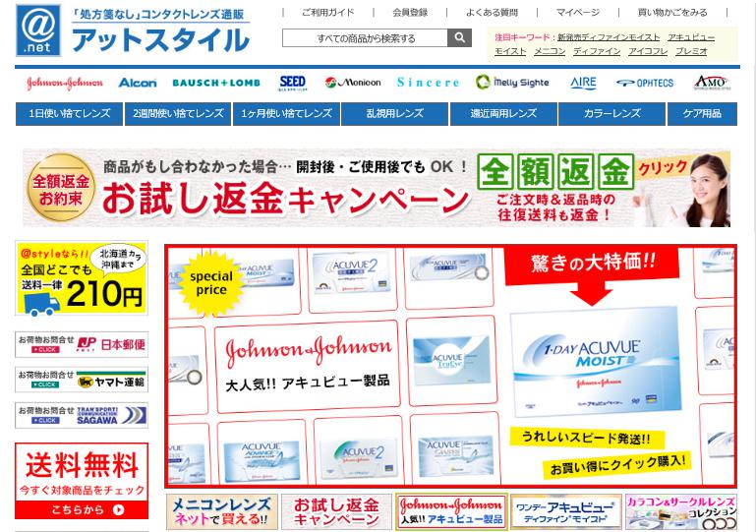
Task: Open the お試し返金キャンペーン small bottom banner
Action: tap(336, 511)
